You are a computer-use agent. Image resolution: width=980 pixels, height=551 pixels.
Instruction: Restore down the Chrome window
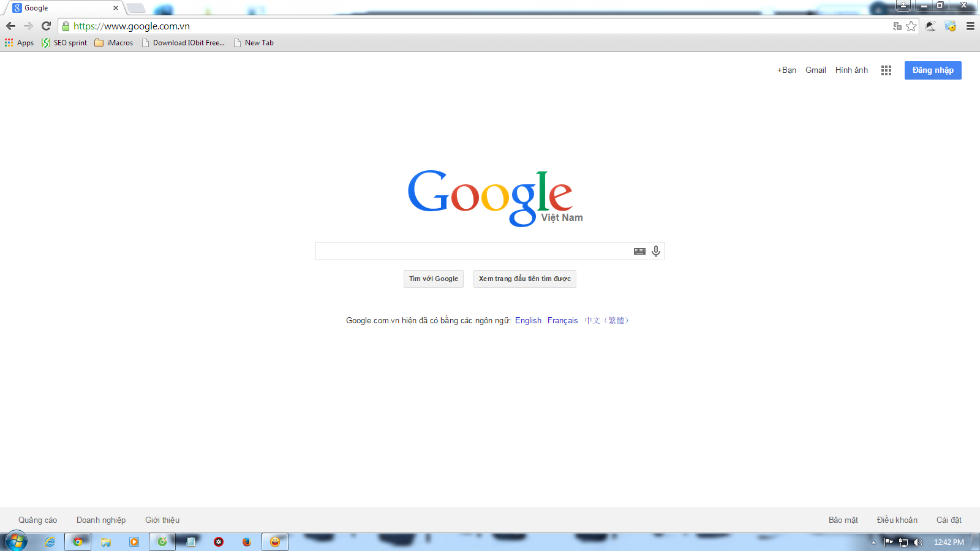[x=940, y=6]
